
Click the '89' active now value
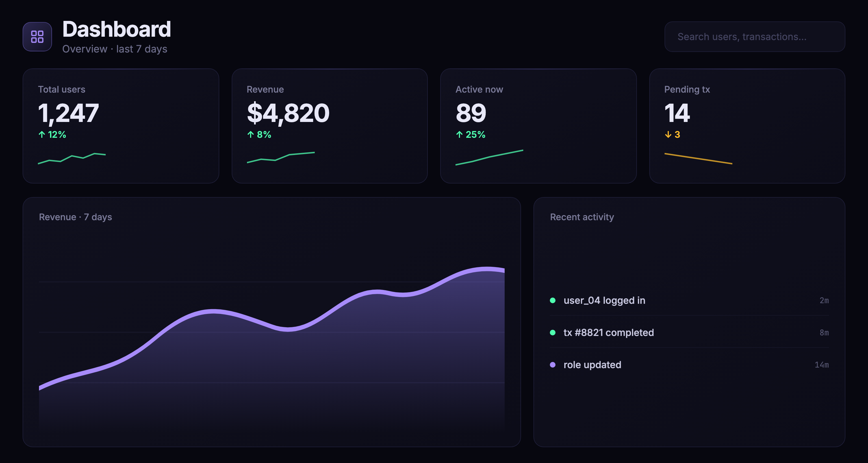click(471, 113)
